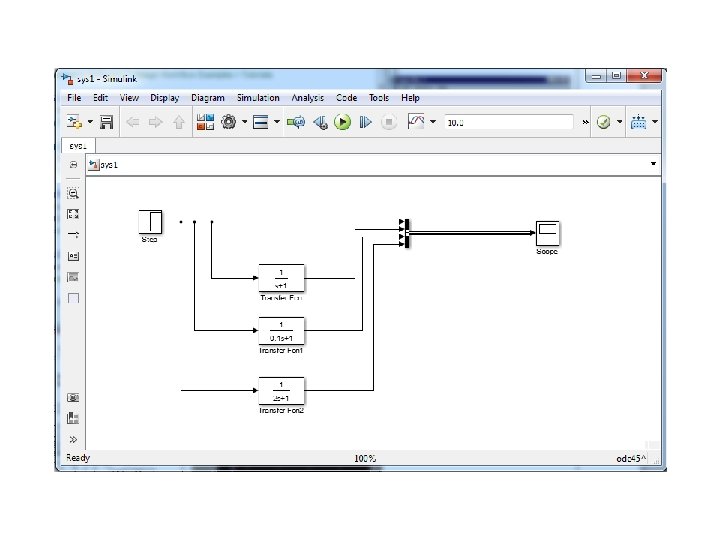Click the Zoom tool in left palette
The height and width of the screenshot is (540, 720).
pyautogui.click(x=73, y=193)
